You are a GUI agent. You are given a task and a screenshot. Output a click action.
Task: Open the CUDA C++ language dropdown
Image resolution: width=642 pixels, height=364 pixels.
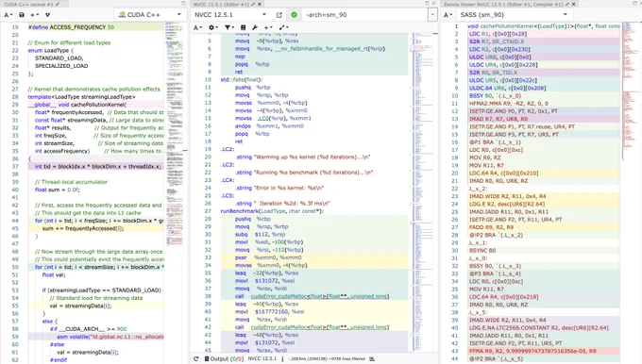(x=150, y=15)
